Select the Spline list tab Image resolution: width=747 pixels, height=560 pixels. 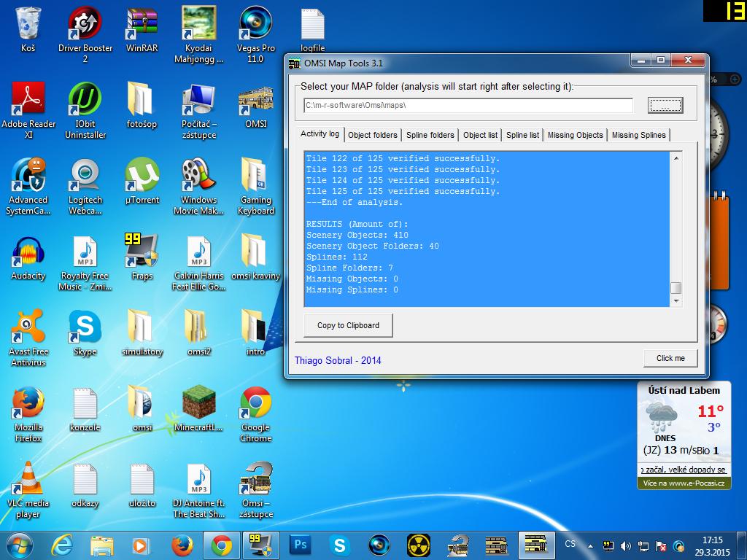(x=522, y=135)
